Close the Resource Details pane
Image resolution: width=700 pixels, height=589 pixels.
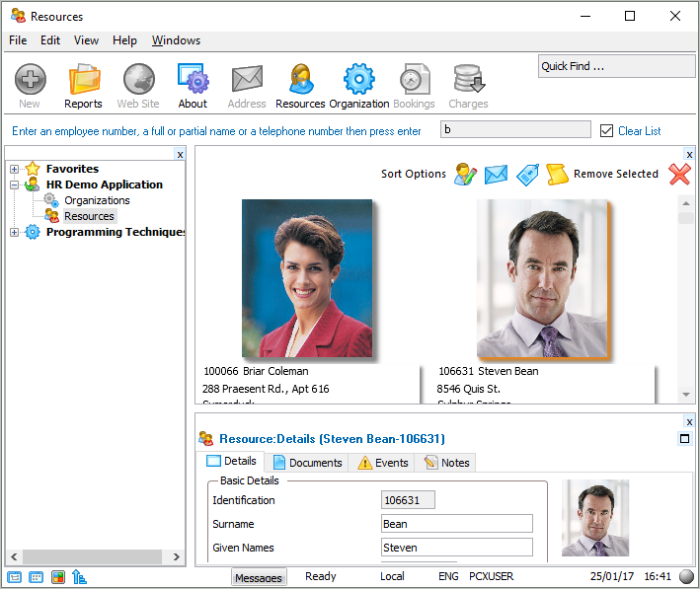pyautogui.click(x=689, y=422)
